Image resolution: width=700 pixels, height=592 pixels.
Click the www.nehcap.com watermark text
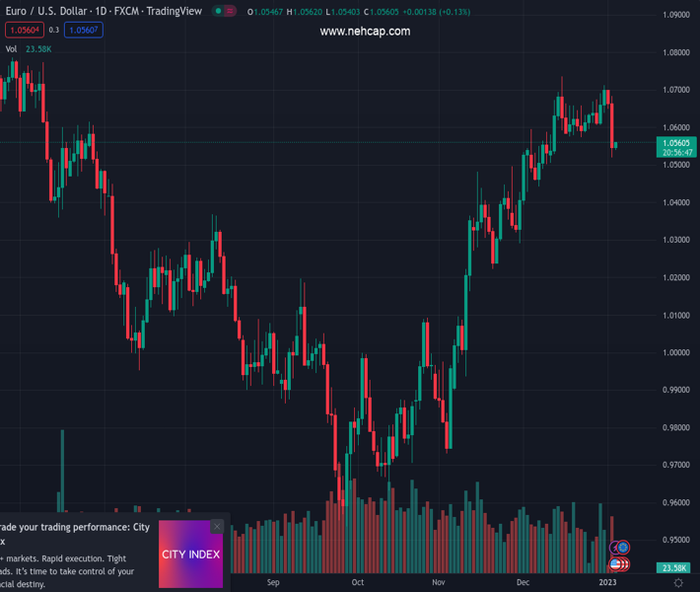click(x=365, y=32)
